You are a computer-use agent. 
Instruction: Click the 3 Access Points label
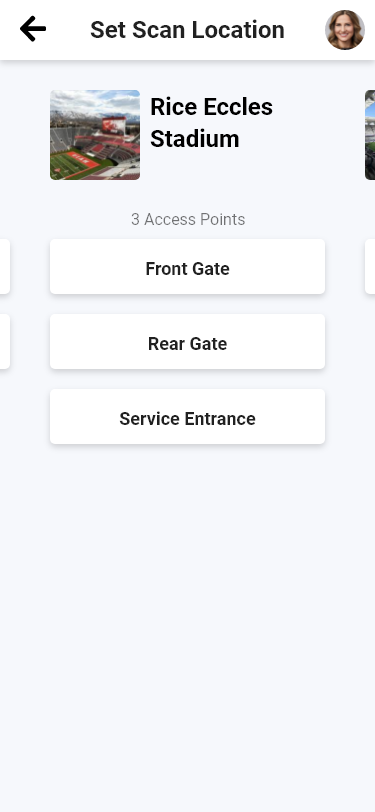click(188, 220)
